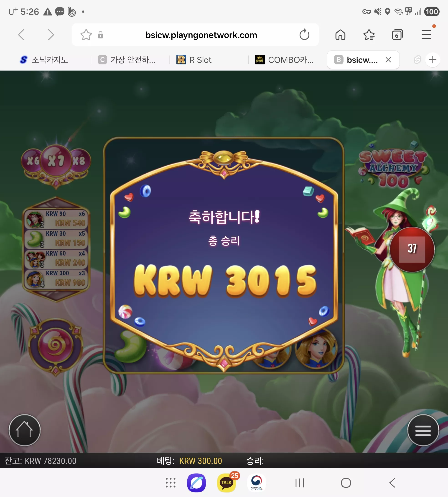The image size is (448, 497).
Task: Open browser bookmarks list icon
Action: (x=369, y=35)
